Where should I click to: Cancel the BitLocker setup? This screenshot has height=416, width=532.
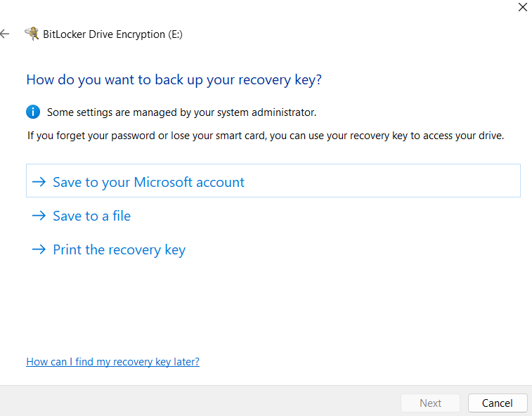tap(497, 403)
